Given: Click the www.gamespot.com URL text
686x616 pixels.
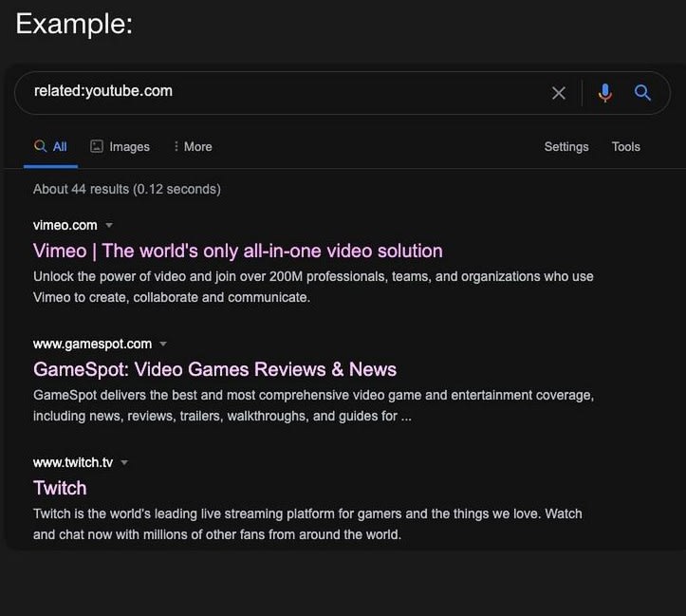Looking at the screenshot, I should click(x=92, y=344).
